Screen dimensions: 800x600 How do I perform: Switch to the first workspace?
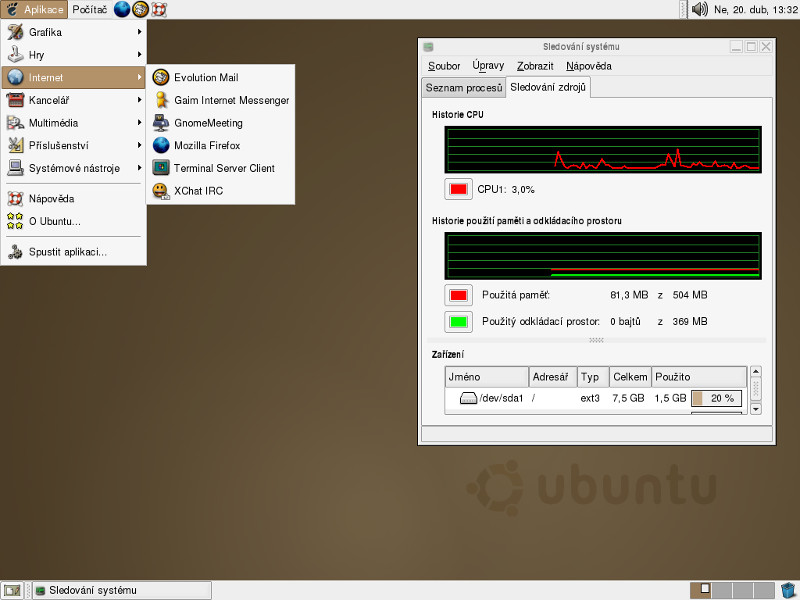click(701, 590)
